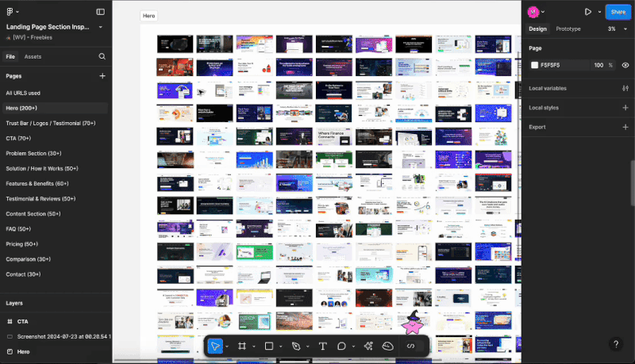This screenshot has height=364, width=635.
Task: Select the Rectangle shape tool
Action: pos(269,347)
